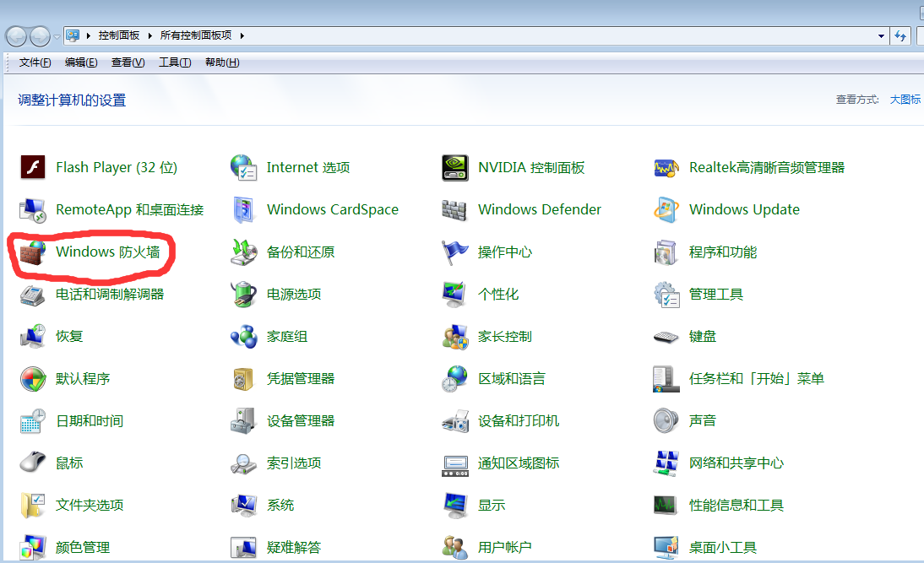The width and height of the screenshot is (924, 563).
Task: Select 所有控制面板项 in the breadcrumb
Action: [196, 35]
